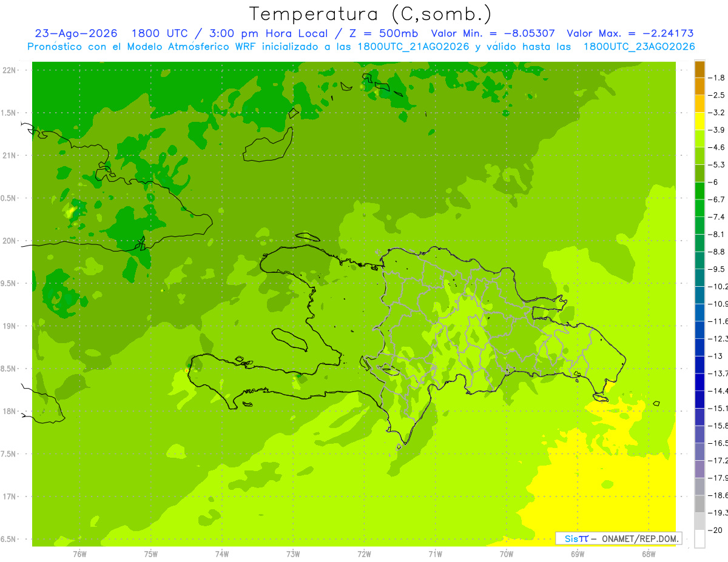Click the yellow swatch between -3.2 and -3.9
The image size is (728, 562).
point(699,121)
